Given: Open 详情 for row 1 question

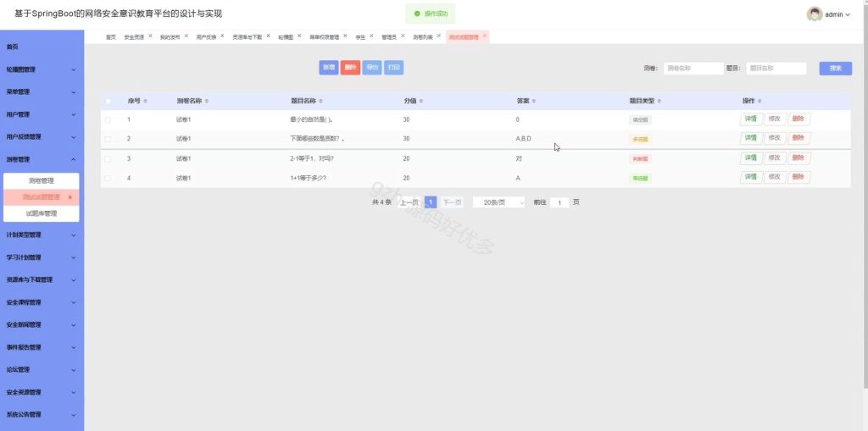Looking at the screenshot, I should point(751,119).
